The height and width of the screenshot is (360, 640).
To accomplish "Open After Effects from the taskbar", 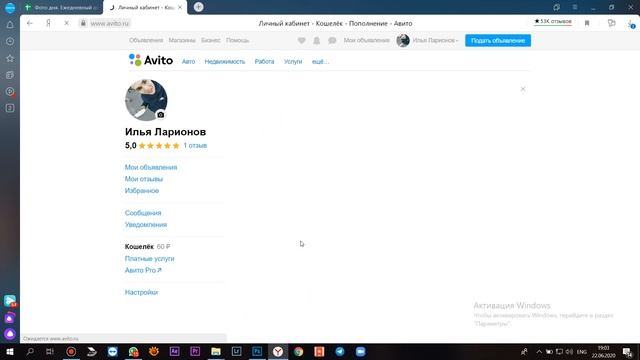I will click(174, 351).
